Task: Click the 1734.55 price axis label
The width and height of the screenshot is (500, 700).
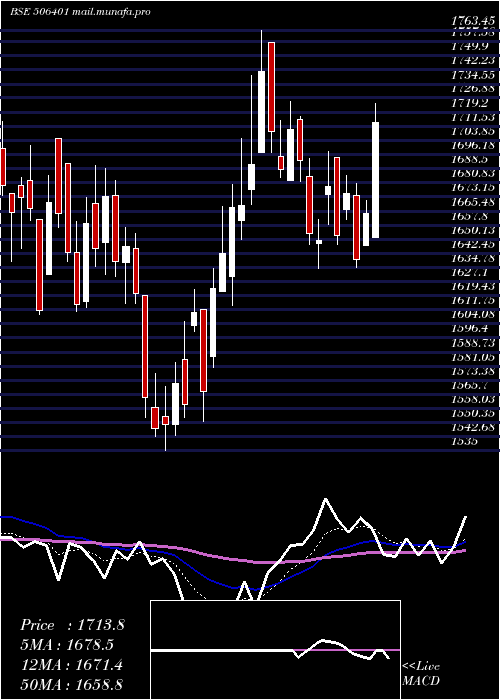Action: point(473,75)
